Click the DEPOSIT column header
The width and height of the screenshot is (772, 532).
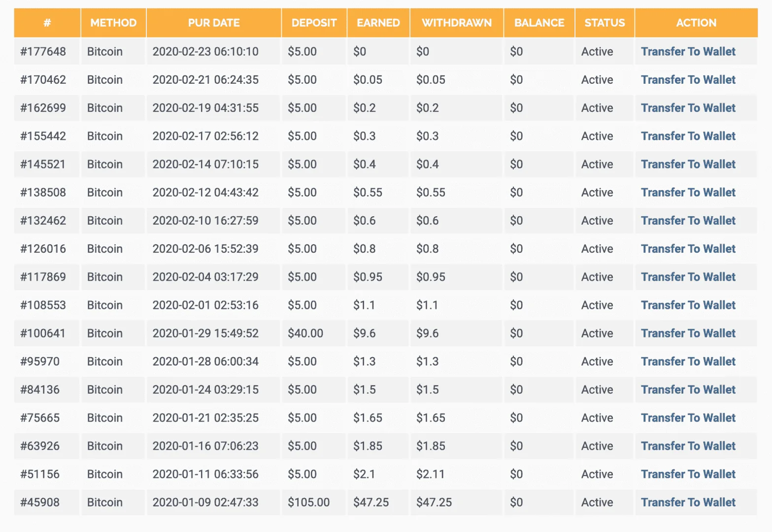click(314, 23)
